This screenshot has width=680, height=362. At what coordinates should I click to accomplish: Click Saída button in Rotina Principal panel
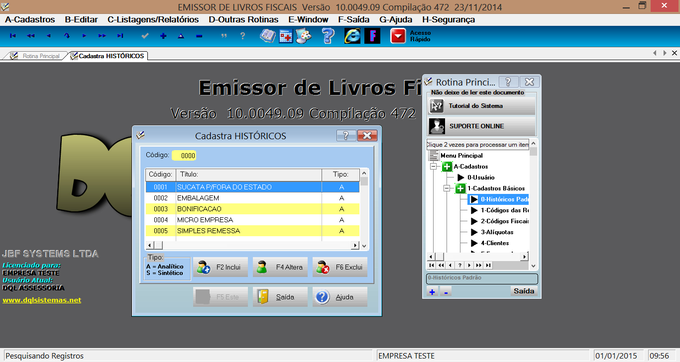point(523,291)
